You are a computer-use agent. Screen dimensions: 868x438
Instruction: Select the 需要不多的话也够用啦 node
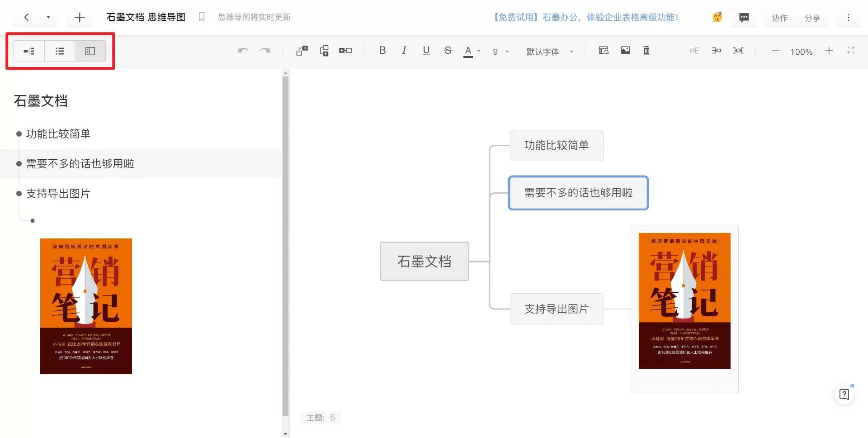(x=579, y=193)
